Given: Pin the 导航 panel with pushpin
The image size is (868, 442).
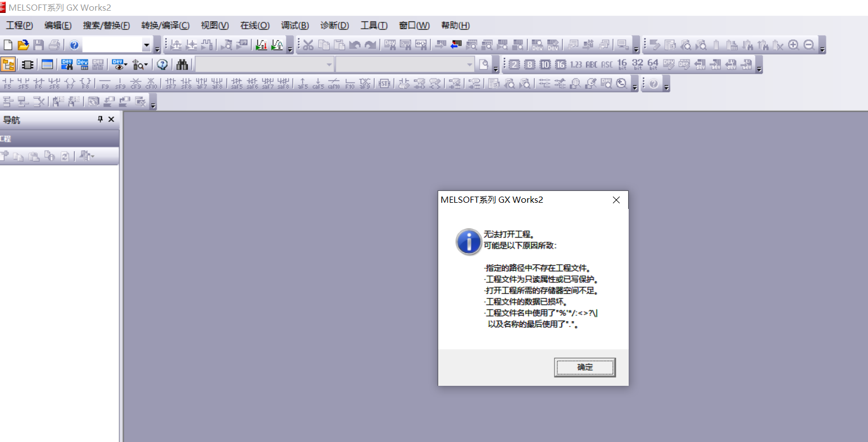Looking at the screenshot, I should click(x=100, y=119).
